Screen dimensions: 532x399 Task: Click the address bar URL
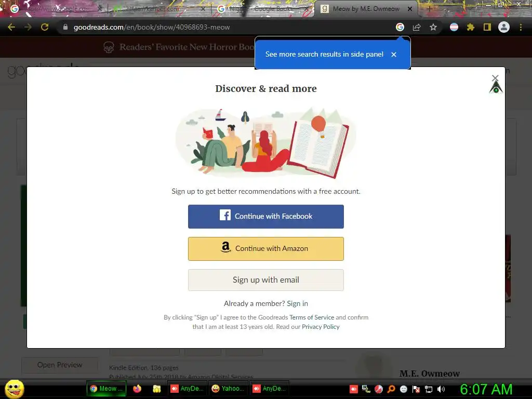[152, 27]
